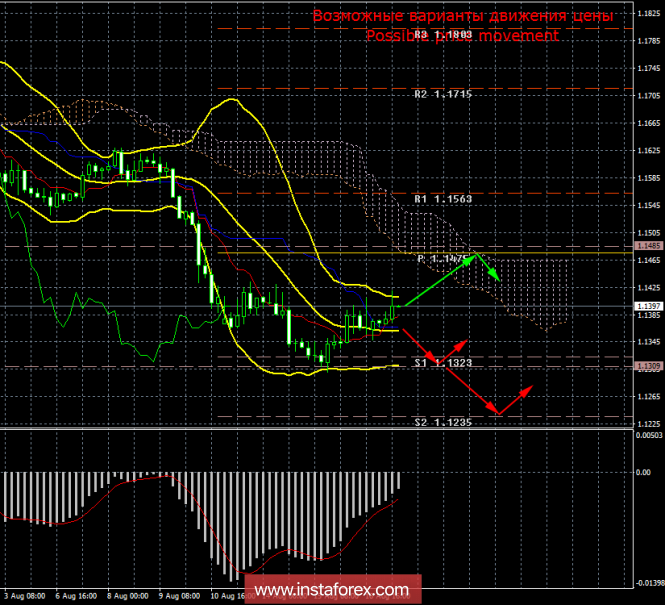
Task: Click the S1 1.1323 support label
Action: (x=442, y=366)
